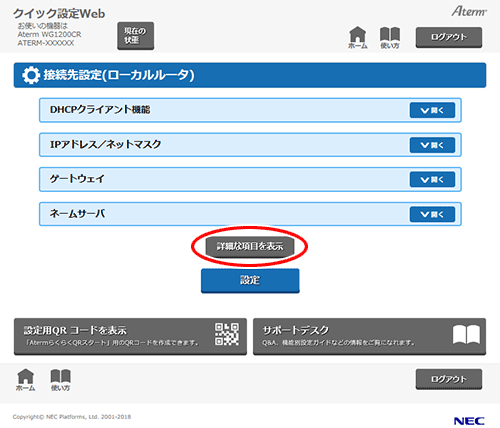Screen dimensions: 500x428
Task: Click the サポートデスク open book icon
Action: coord(466,334)
